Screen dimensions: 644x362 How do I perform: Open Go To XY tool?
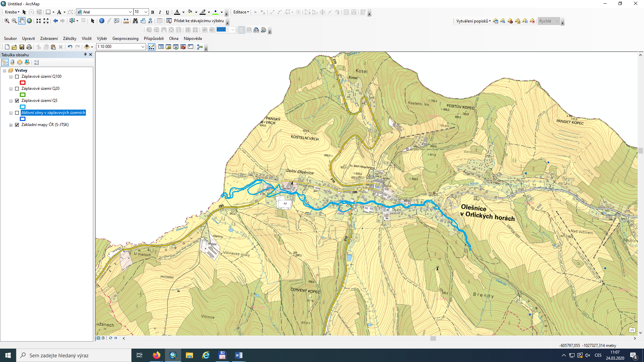pos(150,21)
